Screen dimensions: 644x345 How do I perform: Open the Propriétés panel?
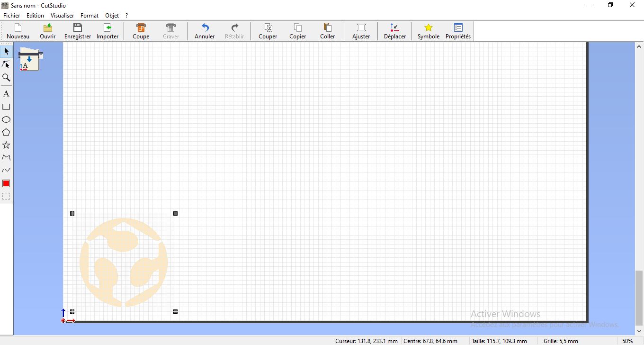[x=458, y=31]
